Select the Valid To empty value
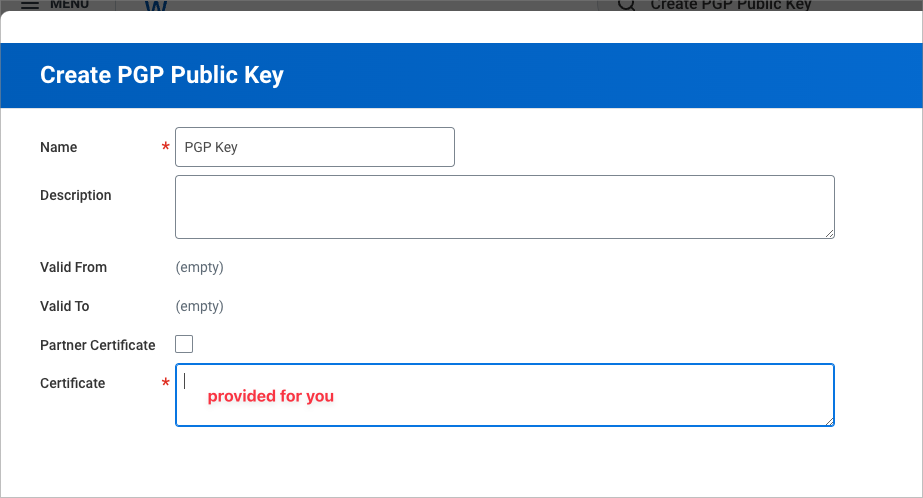Image resolution: width=923 pixels, height=498 pixels. coord(199,306)
